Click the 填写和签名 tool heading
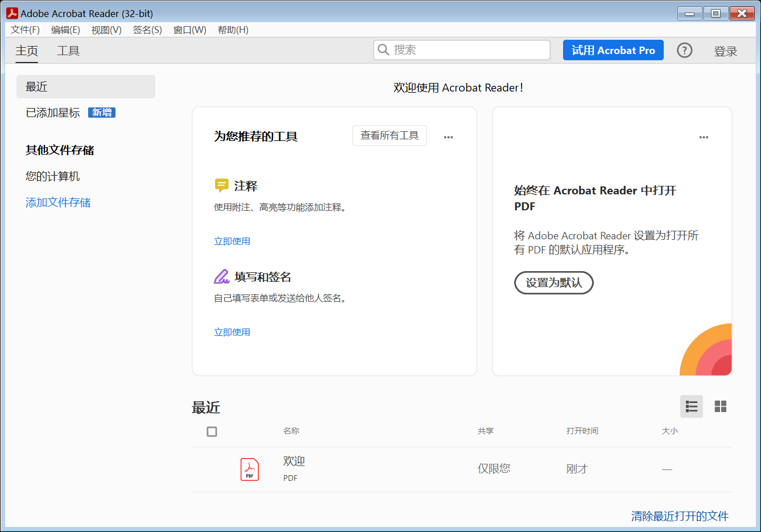The height and width of the screenshot is (532, 761). [x=263, y=277]
